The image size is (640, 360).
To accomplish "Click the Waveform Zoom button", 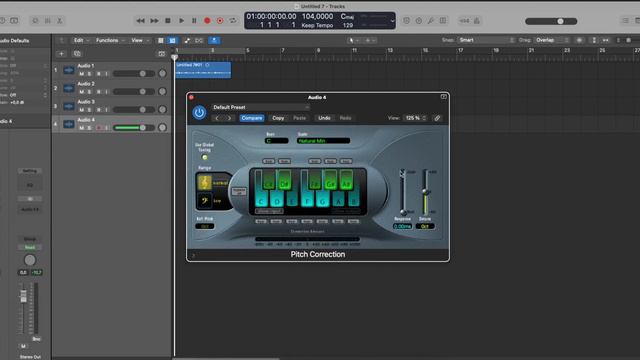I will coord(579,40).
